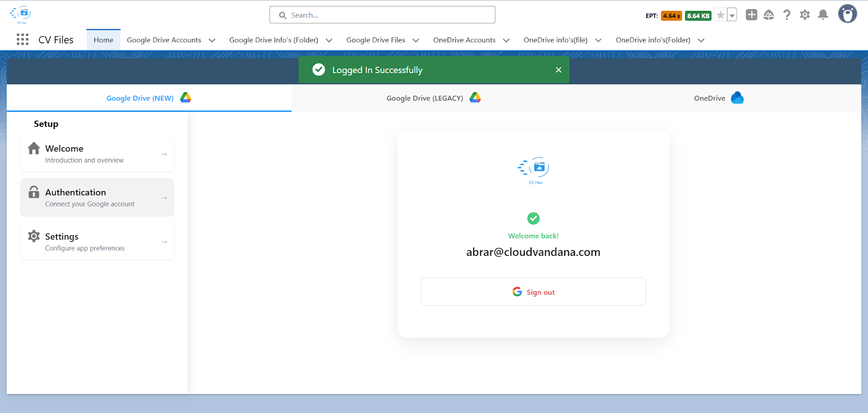Open the Salesforce Help question mark

point(787,15)
